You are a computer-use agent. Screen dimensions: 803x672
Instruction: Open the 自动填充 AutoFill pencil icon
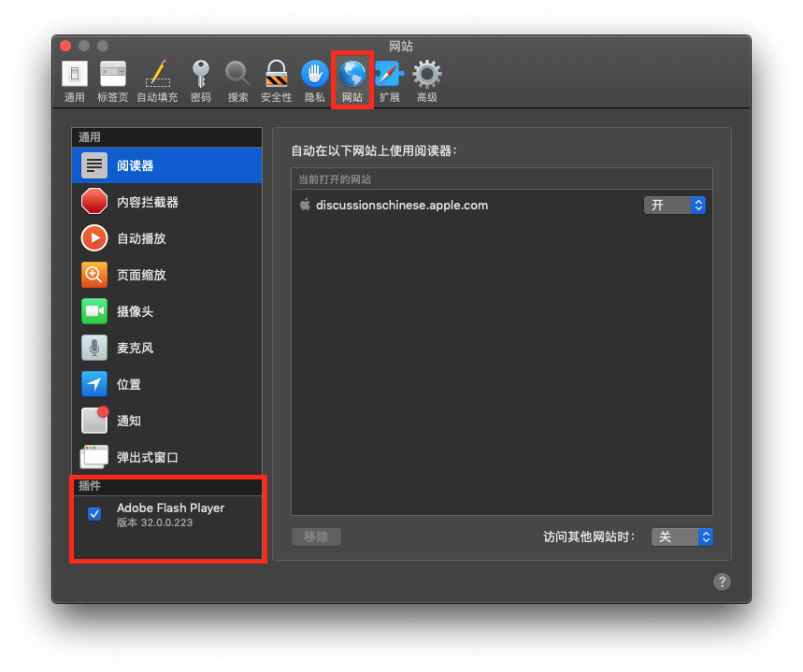157,80
